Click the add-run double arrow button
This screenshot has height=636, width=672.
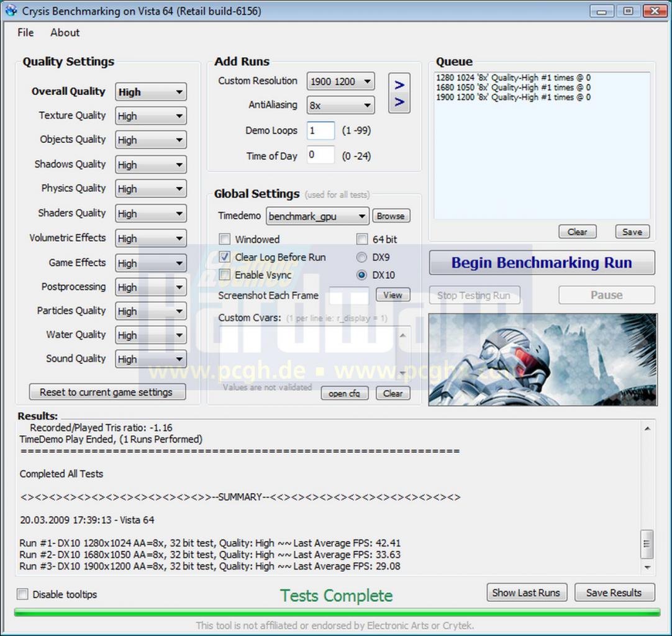tap(399, 93)
